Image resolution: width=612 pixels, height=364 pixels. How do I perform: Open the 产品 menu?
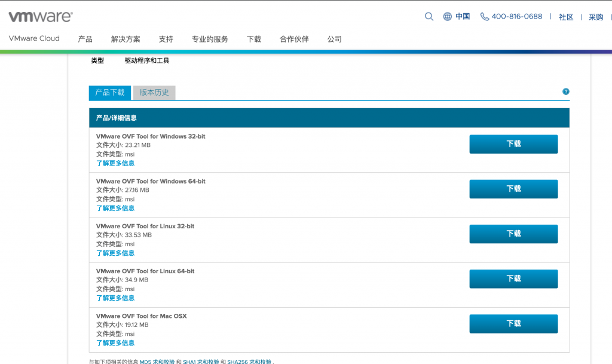pos(85,39)
